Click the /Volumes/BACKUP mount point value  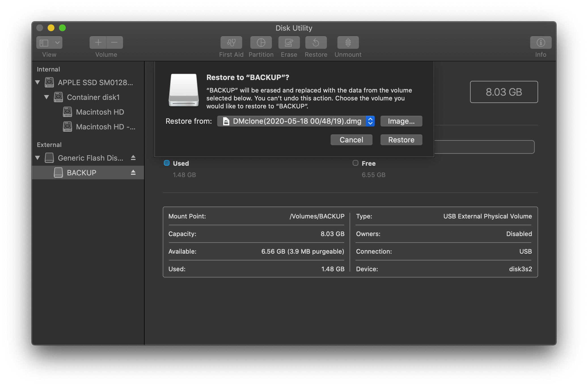click(x=317, y=216)
